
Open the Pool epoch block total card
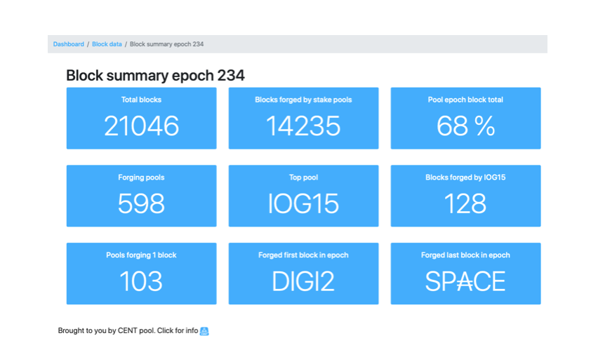click(x=465, y=118)
